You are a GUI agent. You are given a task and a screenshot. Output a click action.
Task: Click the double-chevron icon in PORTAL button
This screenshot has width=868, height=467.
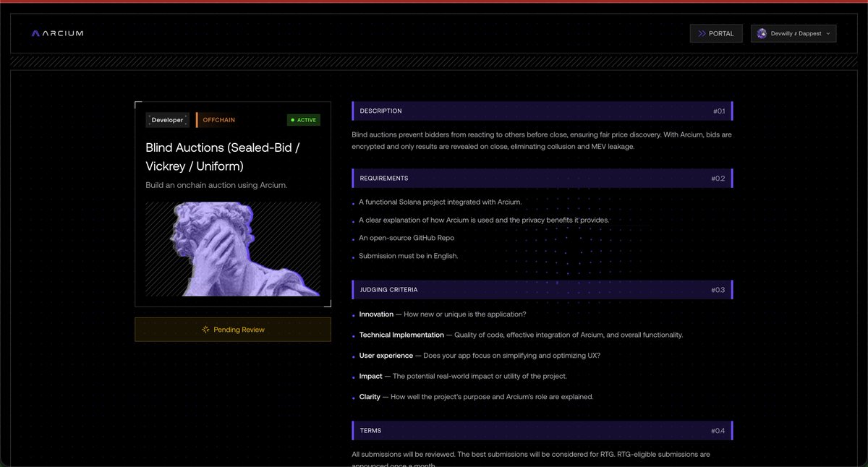pos(701,33)
